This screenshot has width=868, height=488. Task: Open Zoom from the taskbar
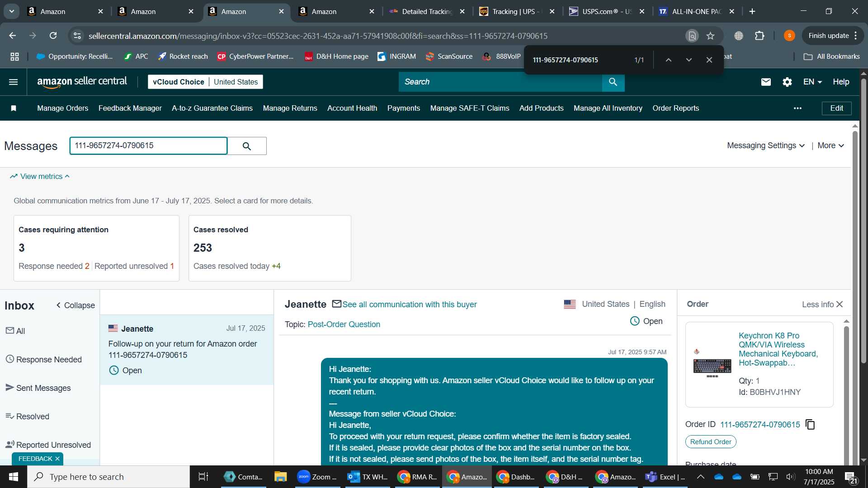[317, 477]
